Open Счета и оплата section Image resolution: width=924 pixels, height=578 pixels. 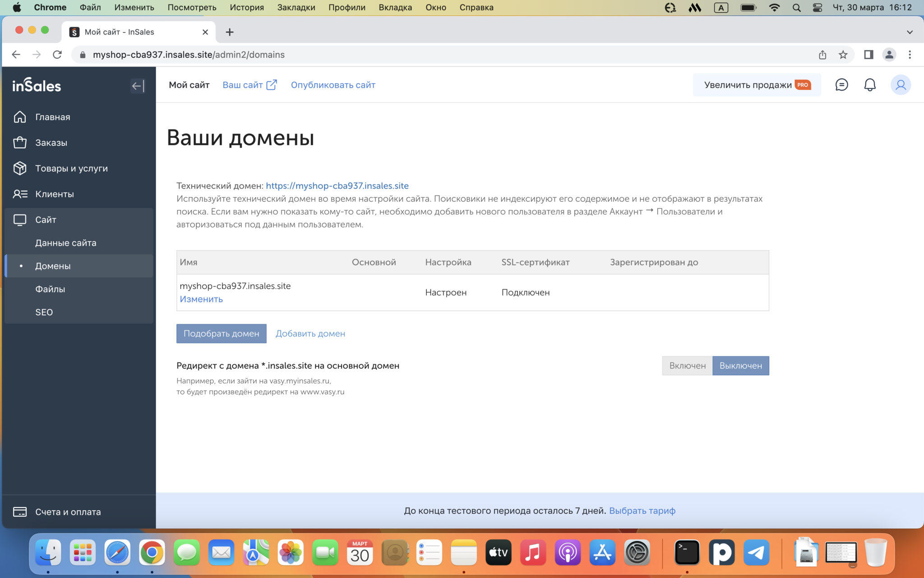(x=68, y=512)
